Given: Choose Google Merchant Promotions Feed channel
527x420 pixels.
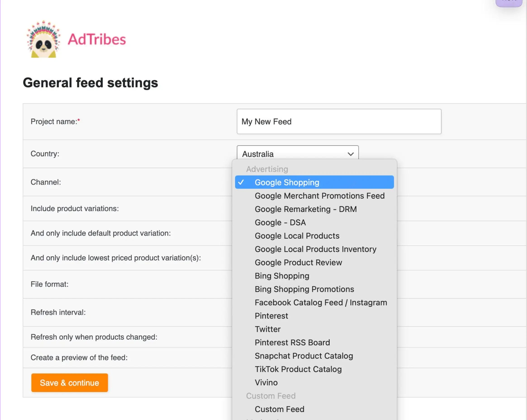Looking at the screenshot, I should 319,196.
